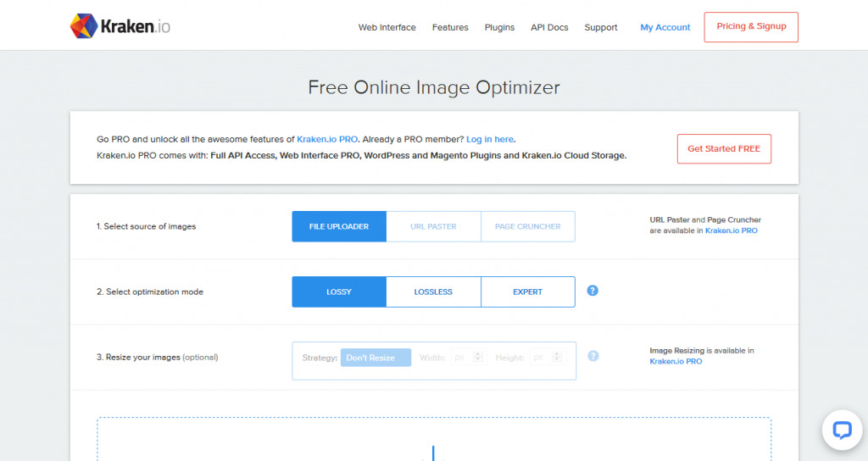Viewport: 868px width, 461px height.
Task: Click the Get Started FREE button
Action: pyautogui.click(x=724, y=148)
